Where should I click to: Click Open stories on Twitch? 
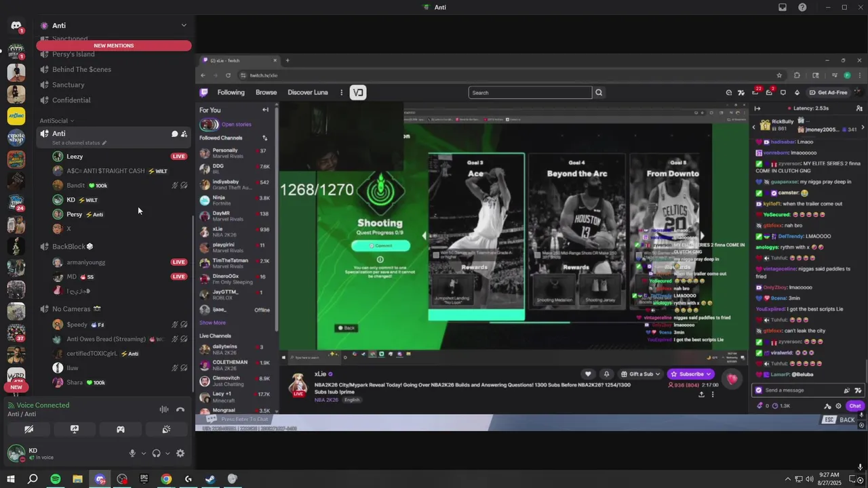(237, 124)
